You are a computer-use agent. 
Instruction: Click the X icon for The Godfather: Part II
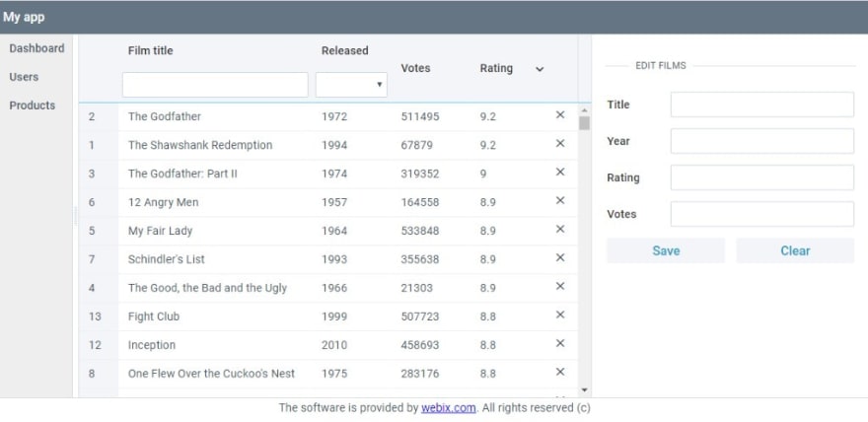tap(559, 172)
